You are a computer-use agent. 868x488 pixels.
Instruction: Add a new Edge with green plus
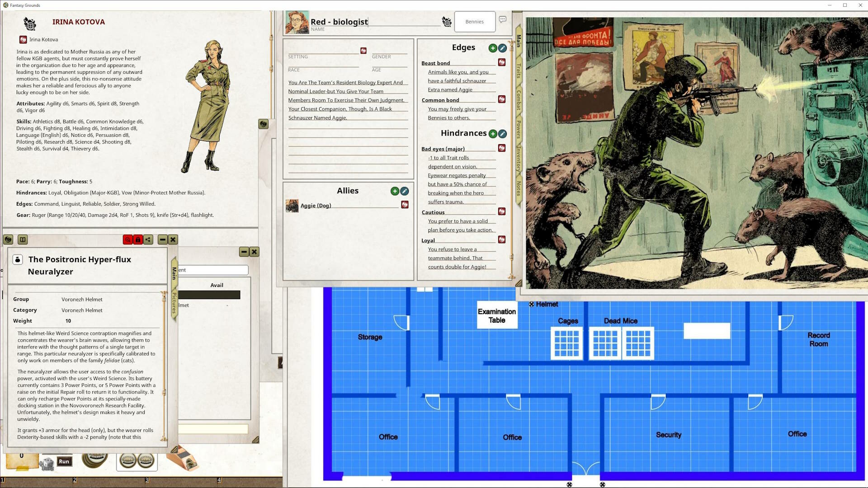coord(493,48)
